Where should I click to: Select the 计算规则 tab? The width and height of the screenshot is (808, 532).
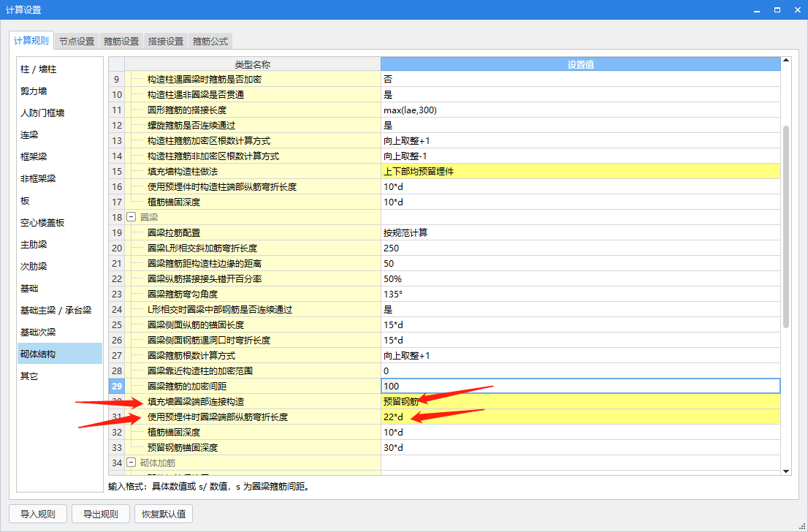tap(31, 41)
